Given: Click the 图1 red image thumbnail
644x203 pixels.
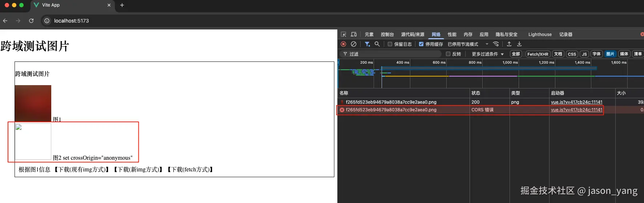Looking at the screenshot, I should [33, 103].
